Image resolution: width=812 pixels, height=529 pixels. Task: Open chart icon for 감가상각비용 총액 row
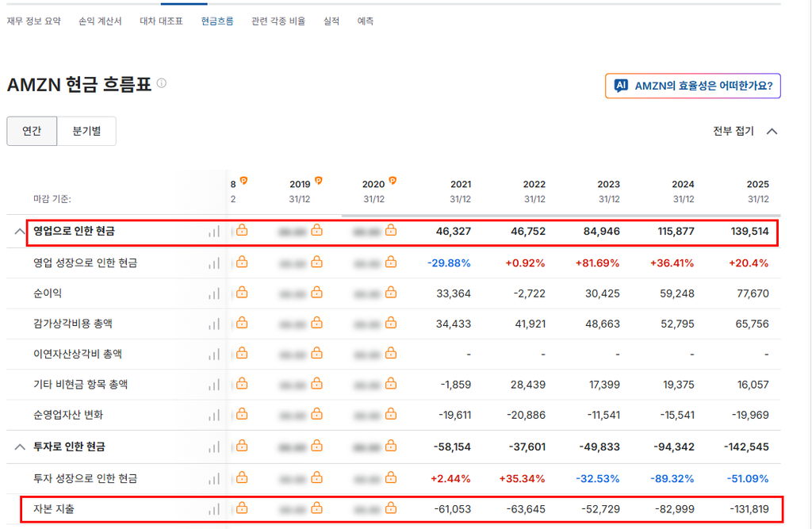click(x=214, y=324)
